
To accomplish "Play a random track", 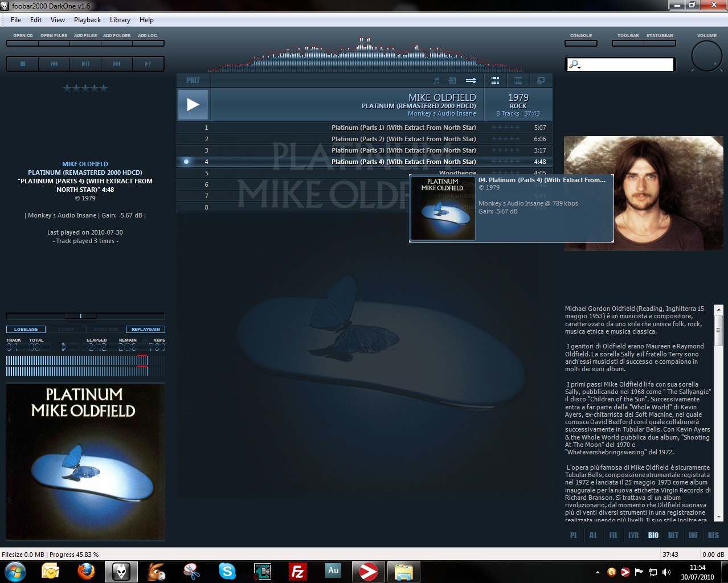I will point(148,64).
